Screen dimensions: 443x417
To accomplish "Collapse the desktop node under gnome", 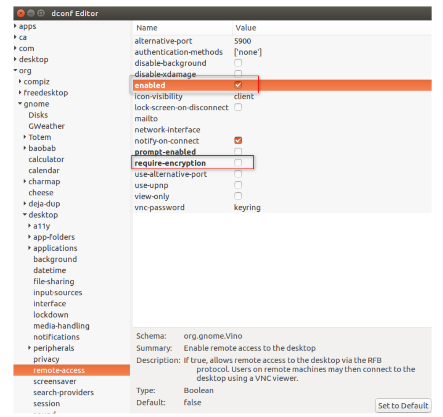I will (x=25, y=215).
